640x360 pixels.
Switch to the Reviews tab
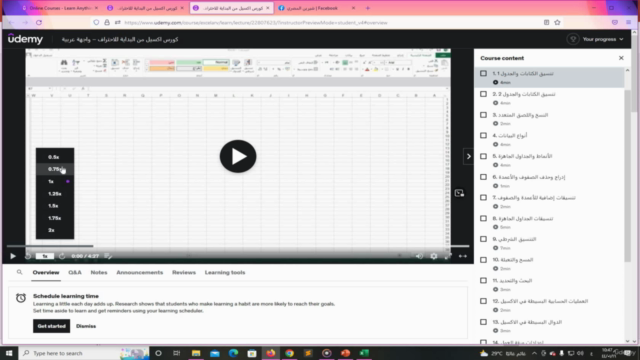[184, 272]
